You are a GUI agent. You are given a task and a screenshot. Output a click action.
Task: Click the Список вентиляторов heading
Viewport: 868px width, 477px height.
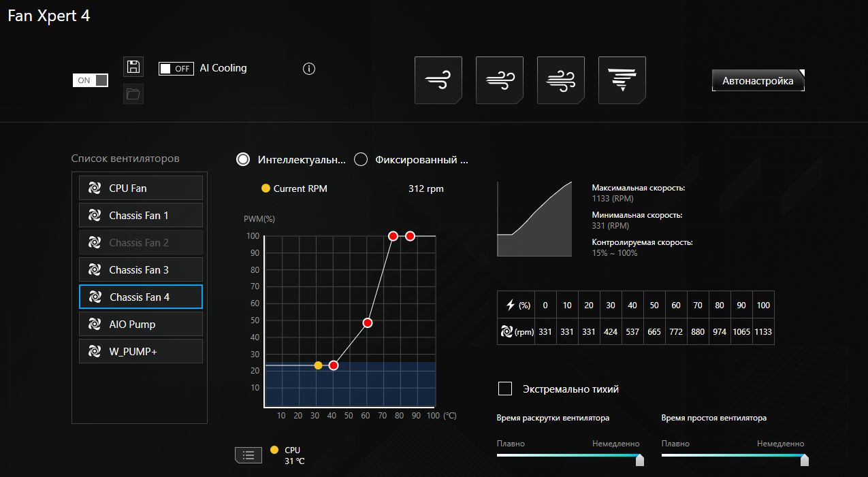[x=125, y=159]
